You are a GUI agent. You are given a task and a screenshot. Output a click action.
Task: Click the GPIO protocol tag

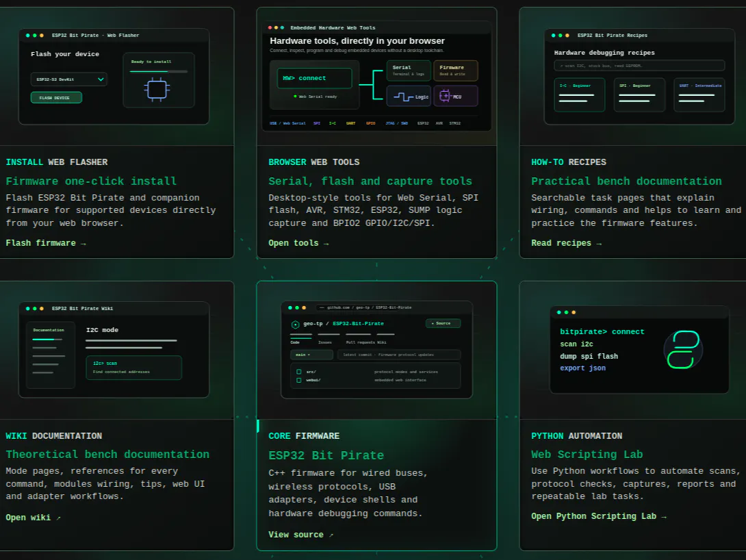pos(371,123)
